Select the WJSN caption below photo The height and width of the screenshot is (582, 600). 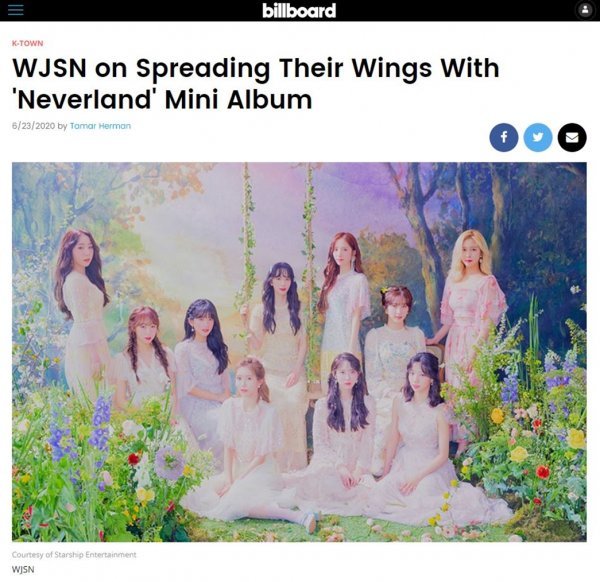tap(23, 569)
